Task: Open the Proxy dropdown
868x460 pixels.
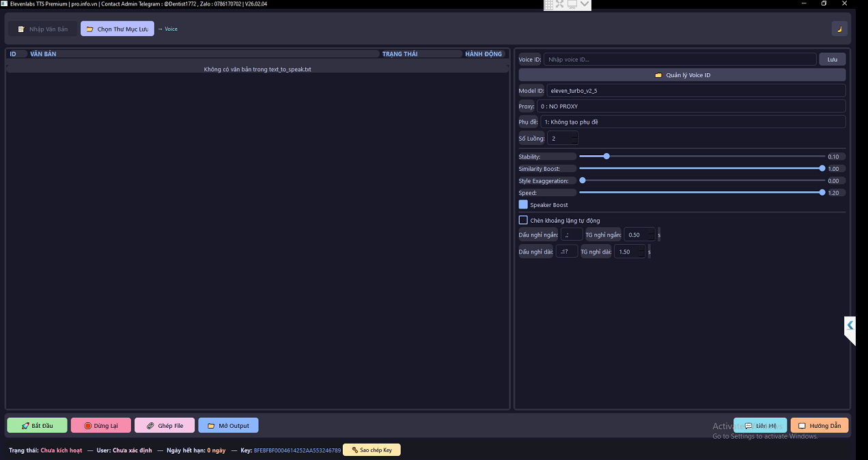Action: click(690, 107)
